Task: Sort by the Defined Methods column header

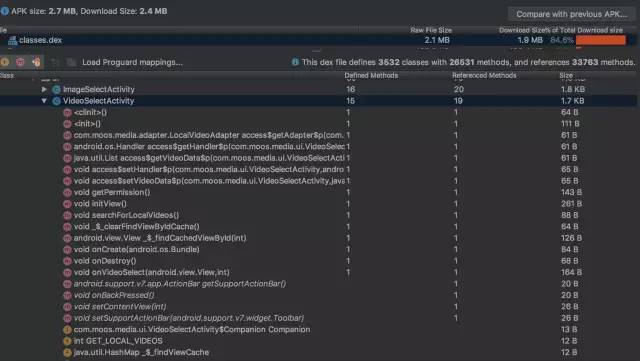Action: tap(371, 75)
